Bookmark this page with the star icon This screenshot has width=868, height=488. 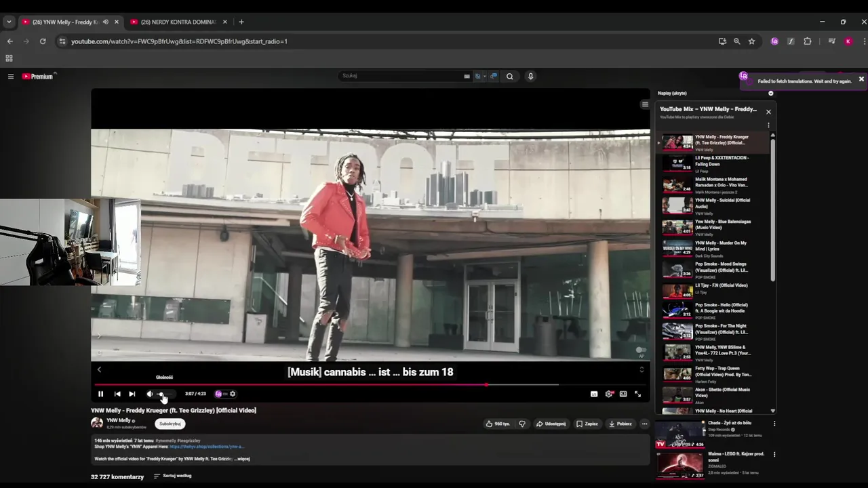pos(751,41)
